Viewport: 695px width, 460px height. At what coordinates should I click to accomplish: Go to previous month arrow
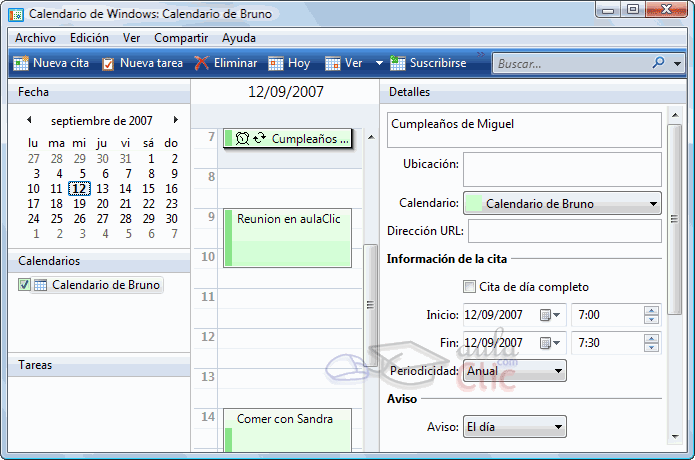tap(30, 120)
